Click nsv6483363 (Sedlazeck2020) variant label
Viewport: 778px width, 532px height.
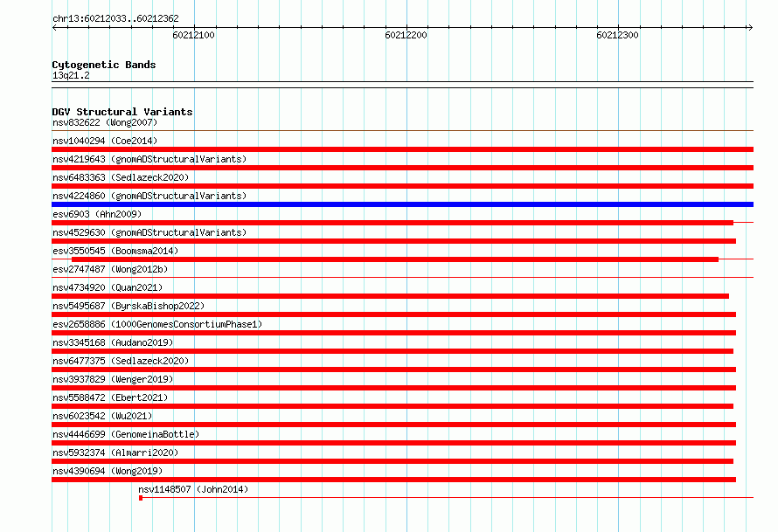click(x=121, y=177)
